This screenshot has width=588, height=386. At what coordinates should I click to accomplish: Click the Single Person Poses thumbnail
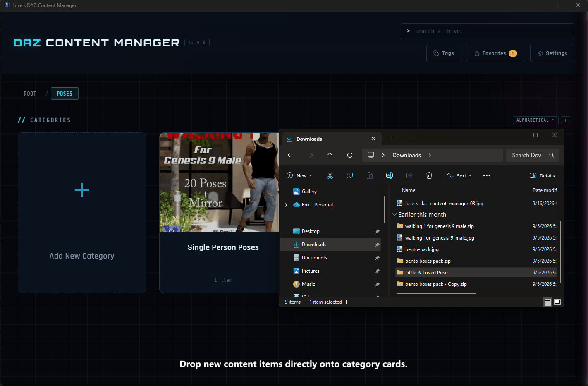(x=219, y=182)
